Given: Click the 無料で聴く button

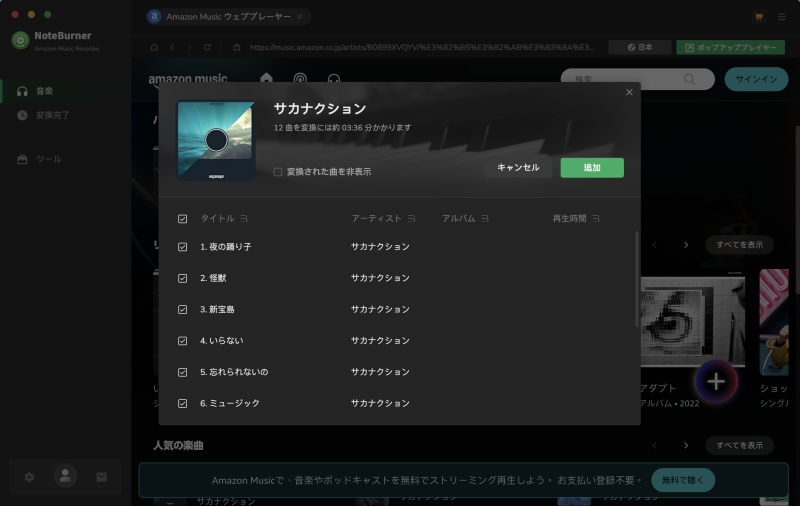Looking at the screenshot, I should click(x=683, y=480).
